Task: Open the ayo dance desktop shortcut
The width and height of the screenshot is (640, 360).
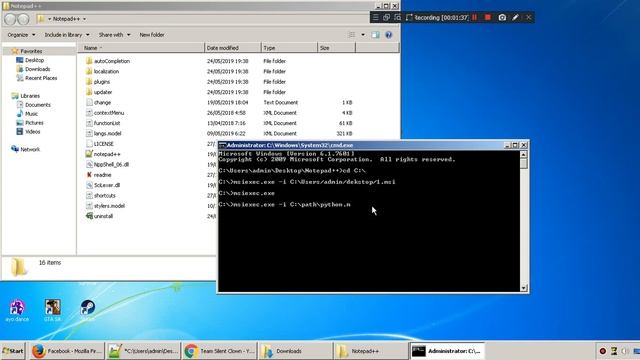Action: pyautogui.click(x=17, y=311)
